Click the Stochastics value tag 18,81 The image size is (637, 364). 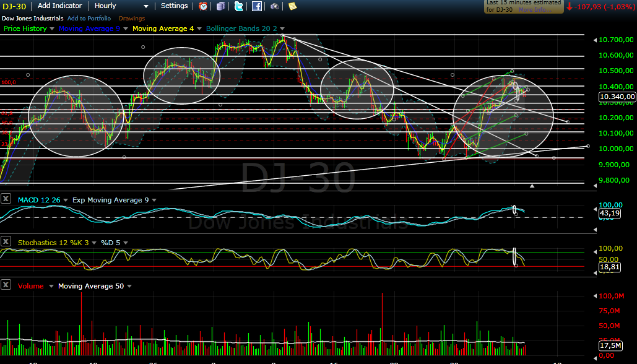click(x=609, y=267)
